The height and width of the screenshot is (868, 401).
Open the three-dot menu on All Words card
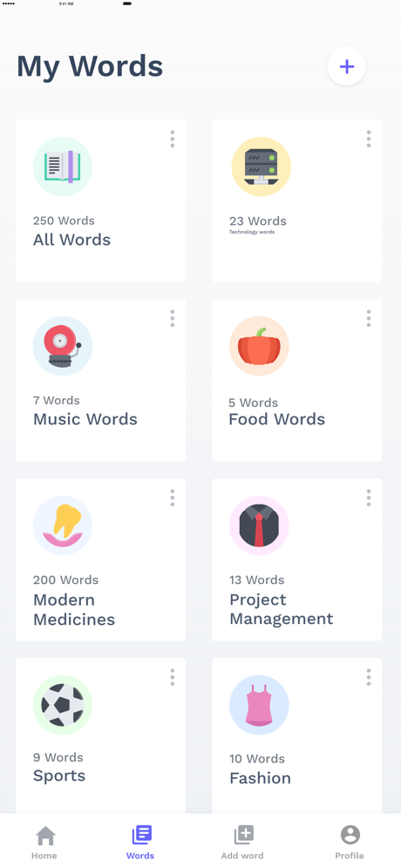(x=173, y=139)
